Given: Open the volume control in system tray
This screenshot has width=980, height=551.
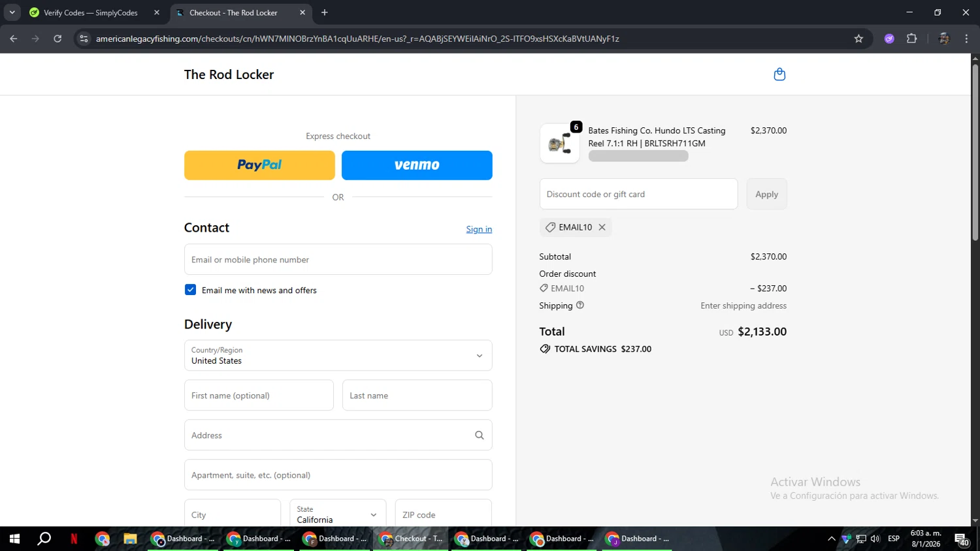Looking at the screenshot, I should pos(875,539).
